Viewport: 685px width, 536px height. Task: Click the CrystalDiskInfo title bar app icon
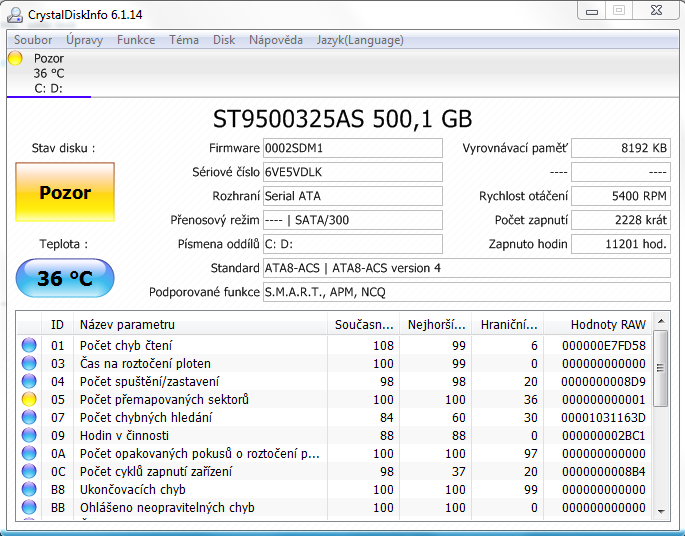[15, 15]
